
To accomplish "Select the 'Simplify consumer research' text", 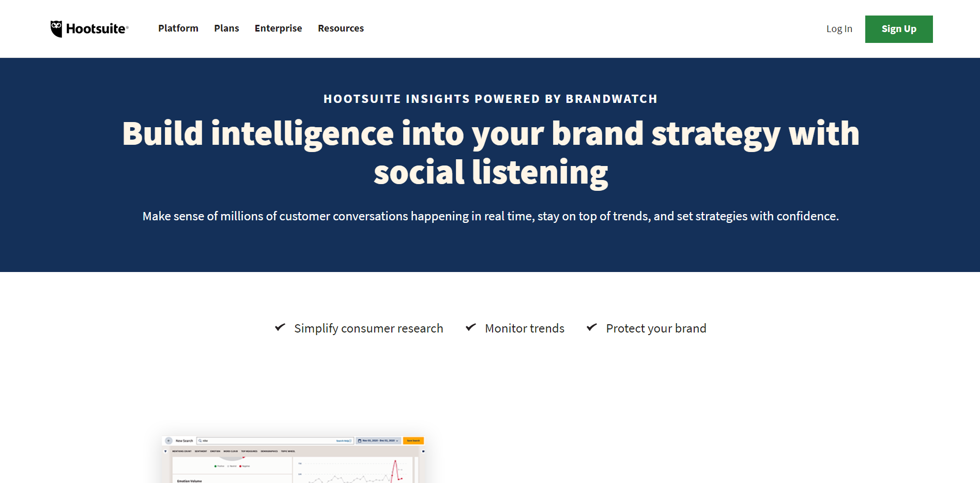I will (x=369, y=328).
